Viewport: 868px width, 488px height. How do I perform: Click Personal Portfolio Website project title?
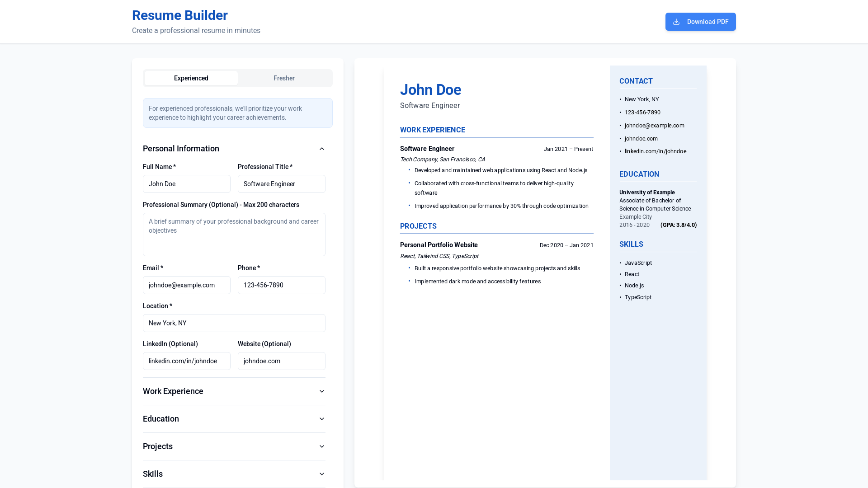click(439, 245)
